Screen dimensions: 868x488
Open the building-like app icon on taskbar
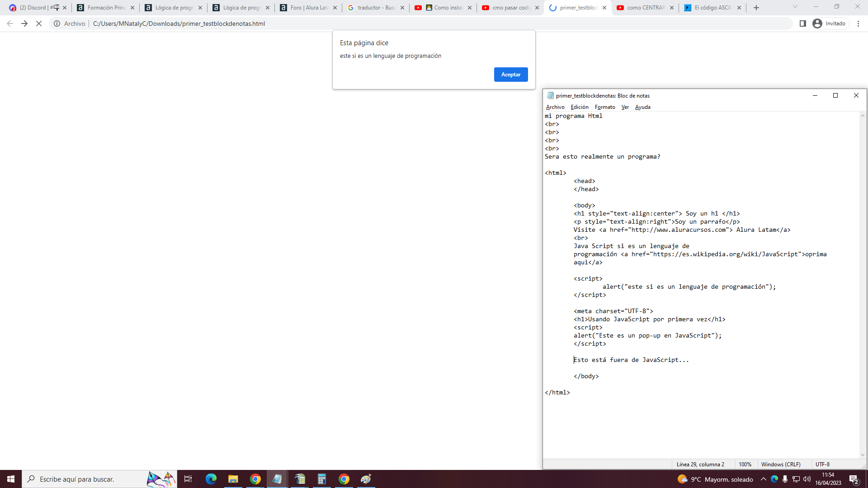[300, 479]
